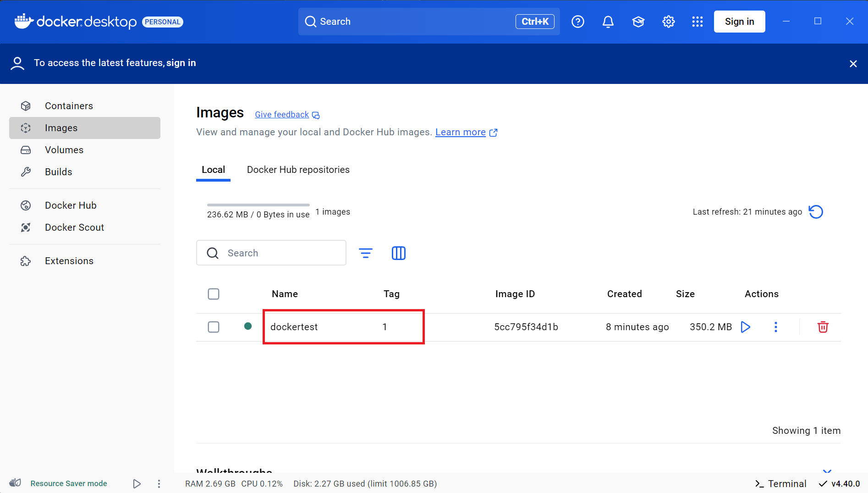Image resolution: width=868 pixels, height=493 pixels.
Task: Refresh the images list
Action: tap(816, 212)
